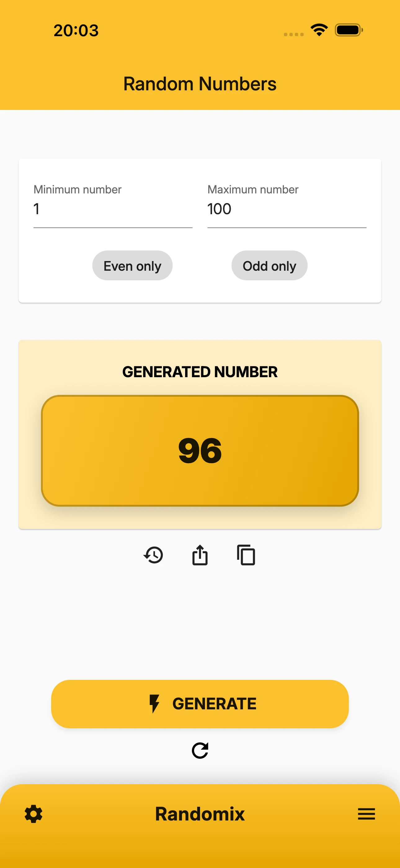The width and height of the screenshot is (400, 868).
Task: Tap the circular reset arrow icon
Action: pos(200,751)
